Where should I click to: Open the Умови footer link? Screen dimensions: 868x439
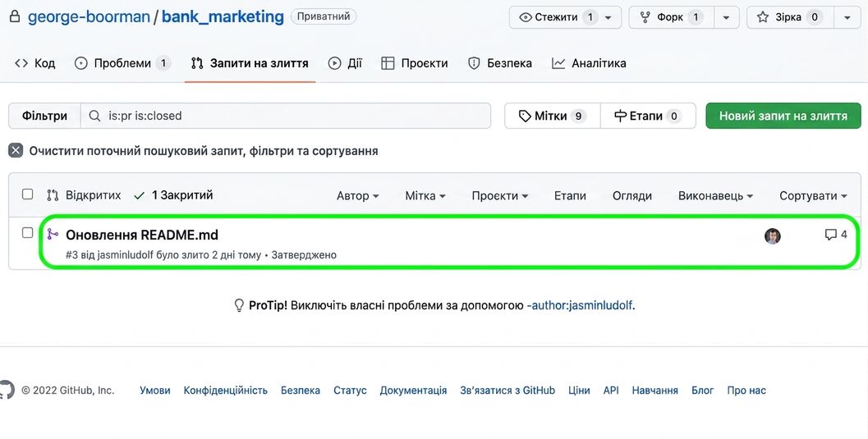[x=155, y=391]
